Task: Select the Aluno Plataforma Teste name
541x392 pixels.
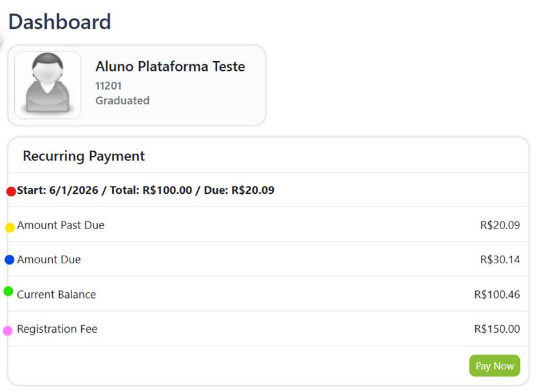Action: pyautogui.click(x=170, y=66)
